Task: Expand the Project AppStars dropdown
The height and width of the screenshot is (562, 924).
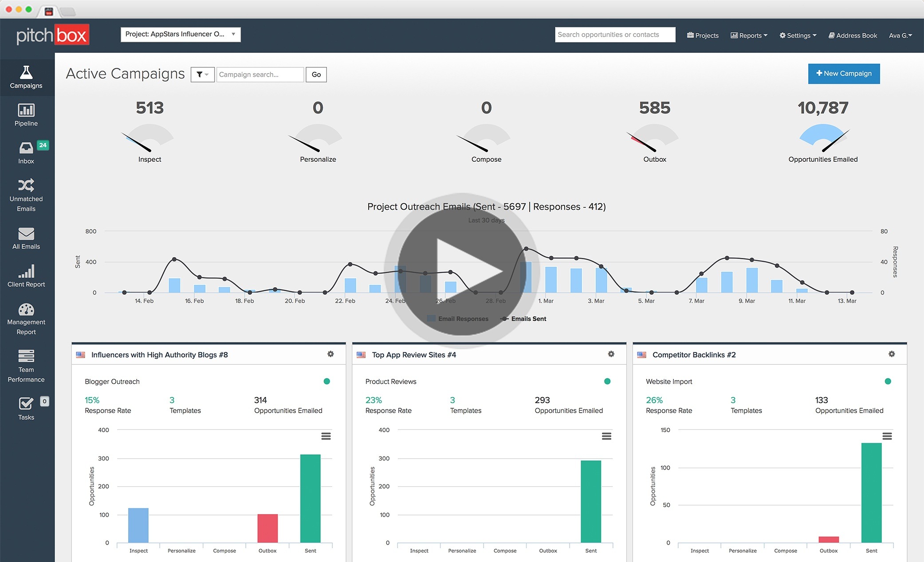Action: (181, 34)
